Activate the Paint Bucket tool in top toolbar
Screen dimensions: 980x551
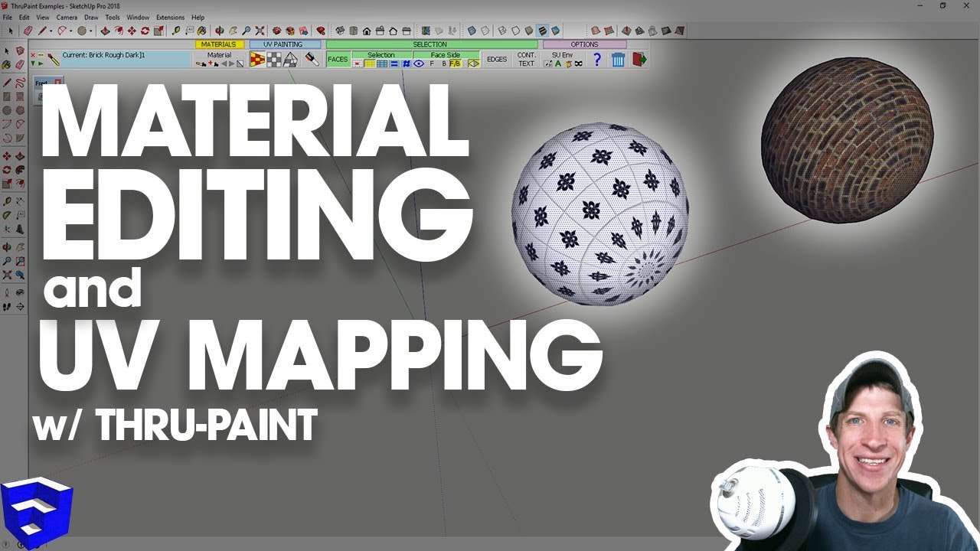201,31
